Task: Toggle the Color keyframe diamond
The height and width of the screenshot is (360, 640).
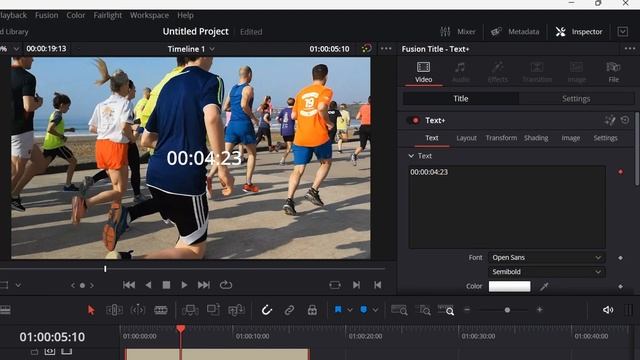Action: (x=620, y=287)
